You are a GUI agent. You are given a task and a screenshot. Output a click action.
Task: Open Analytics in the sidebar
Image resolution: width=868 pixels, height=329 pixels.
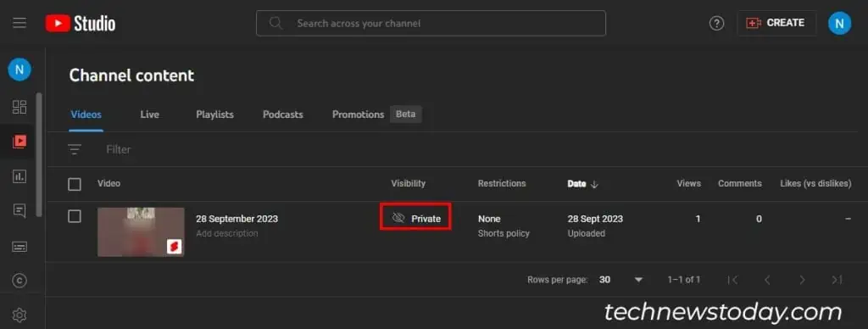pos(19,176)
